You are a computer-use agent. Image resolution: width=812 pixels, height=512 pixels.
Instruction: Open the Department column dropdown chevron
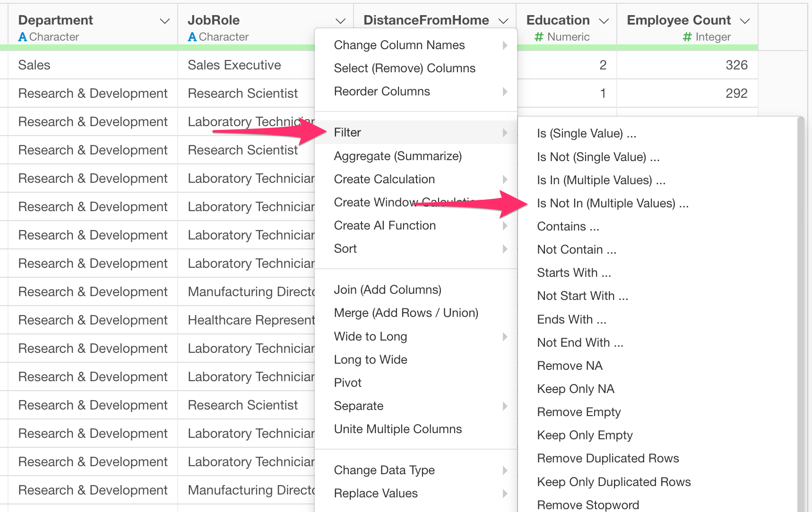tap(164, 21)
